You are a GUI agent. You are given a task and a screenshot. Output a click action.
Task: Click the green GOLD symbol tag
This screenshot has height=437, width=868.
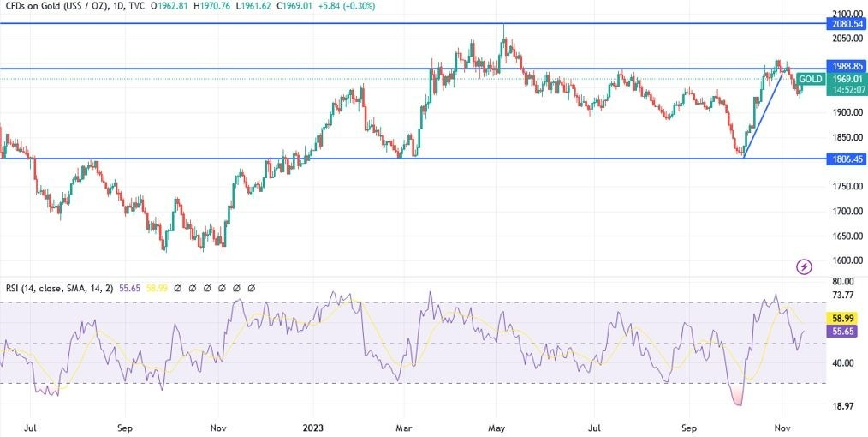pos(810,79)
